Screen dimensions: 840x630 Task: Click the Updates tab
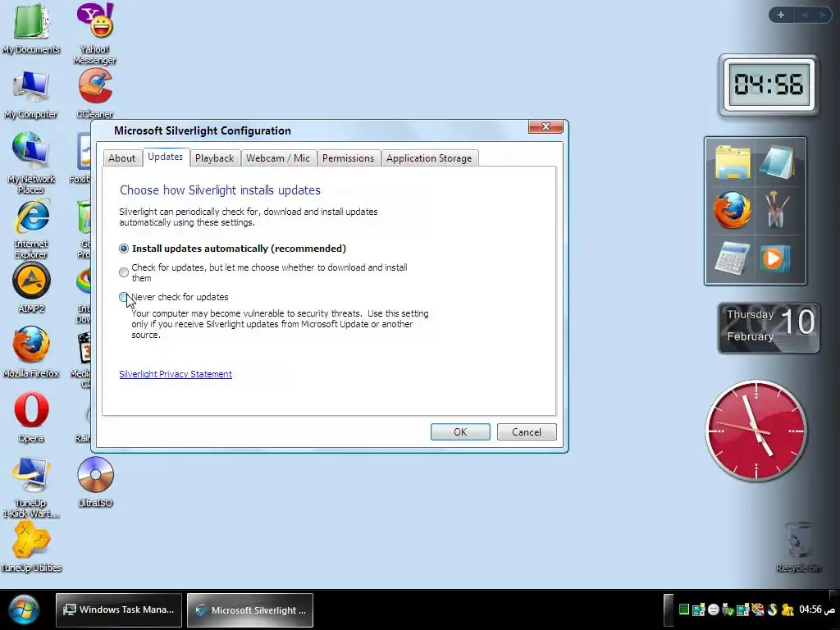click(165, 157)
